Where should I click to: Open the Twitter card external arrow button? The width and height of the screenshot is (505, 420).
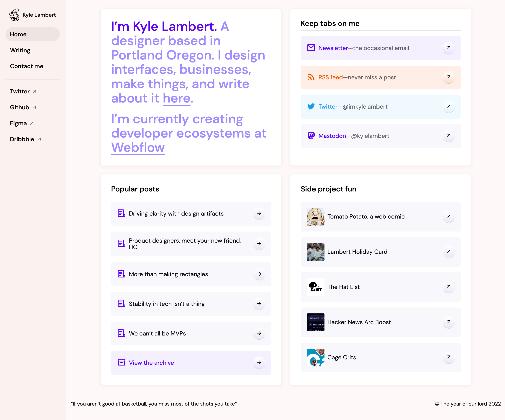coord(449,106)
